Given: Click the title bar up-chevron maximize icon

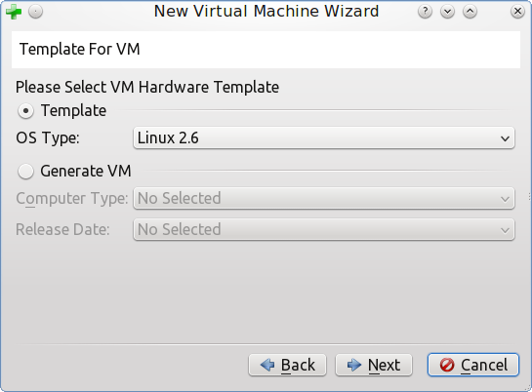Looking at the screenshot, I should click(x=470, y=12).
